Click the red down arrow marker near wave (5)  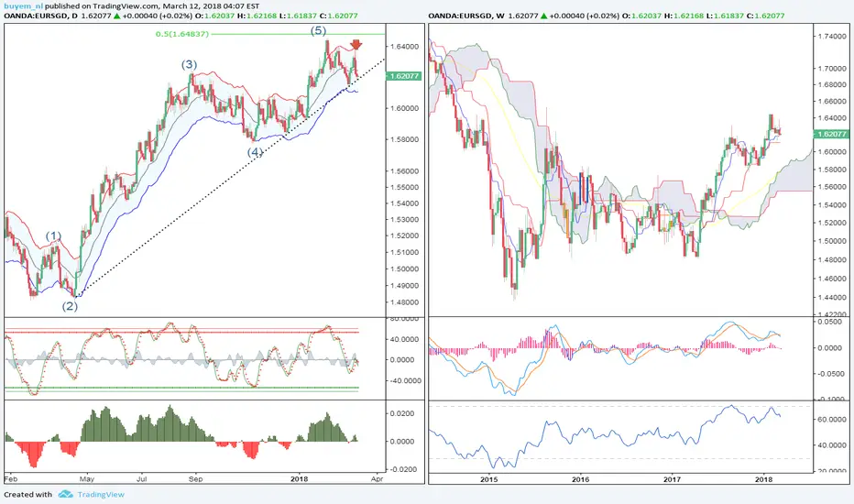[356, 45]
